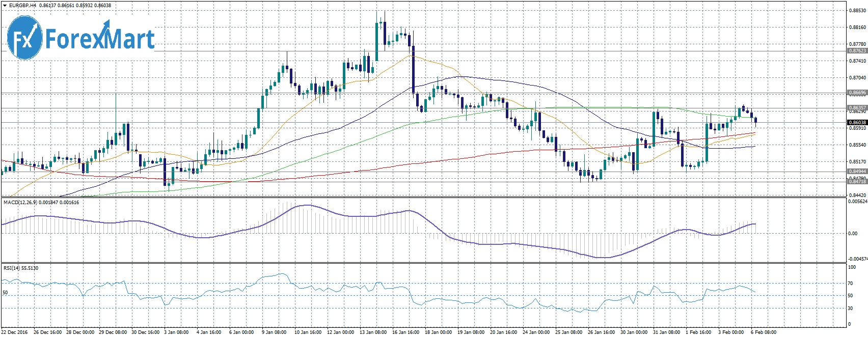Click the 3 Jan 08:00 date label
This screenshot has height=338, width=868.
point(176,332)
